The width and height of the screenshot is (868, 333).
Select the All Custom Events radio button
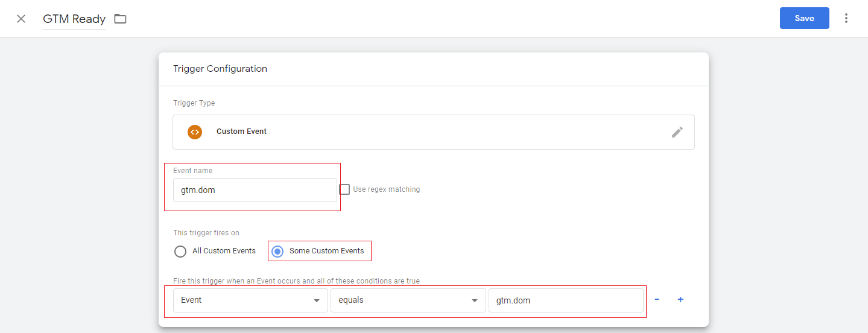pos(180,251)
